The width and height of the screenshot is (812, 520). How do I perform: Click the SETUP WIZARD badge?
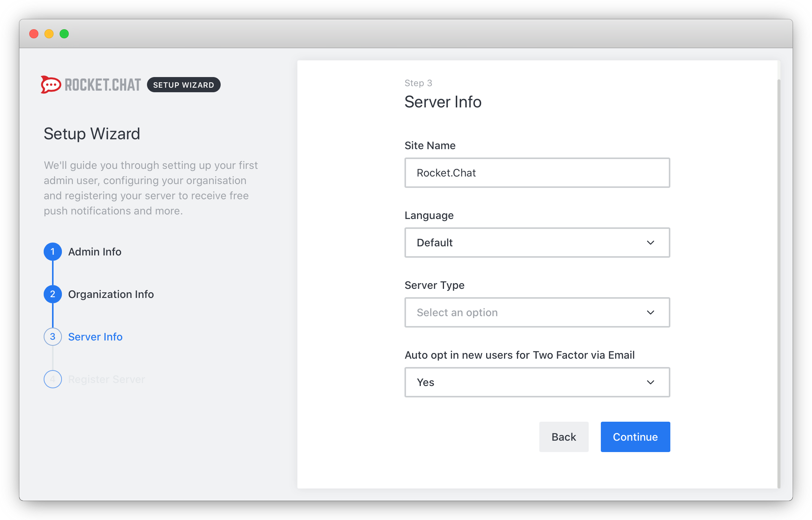183,85
